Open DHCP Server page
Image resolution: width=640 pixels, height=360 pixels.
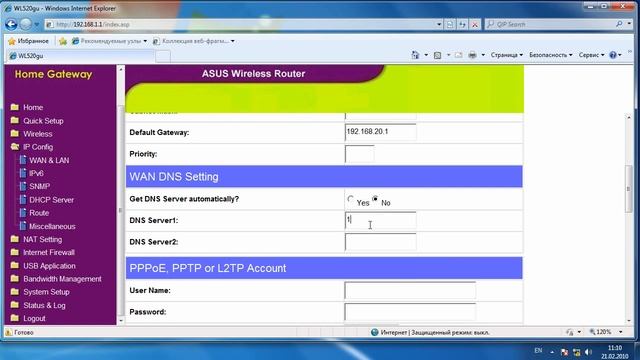pyautogui.click(x=51, y=200)
